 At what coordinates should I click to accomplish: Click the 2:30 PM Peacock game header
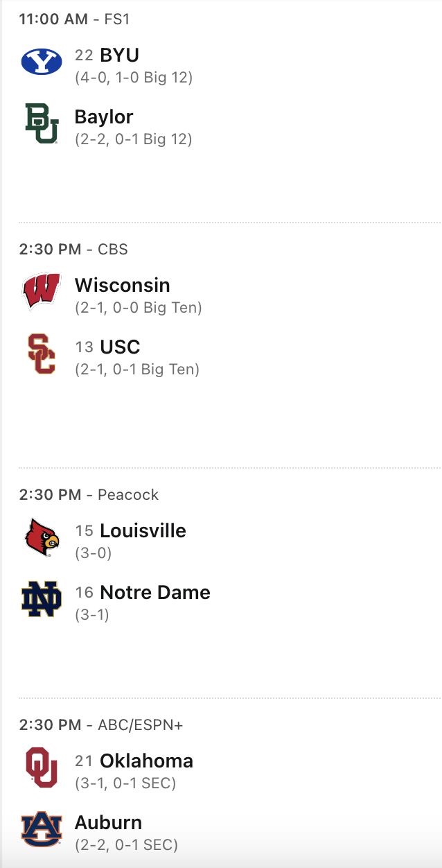tap(89, 494)
